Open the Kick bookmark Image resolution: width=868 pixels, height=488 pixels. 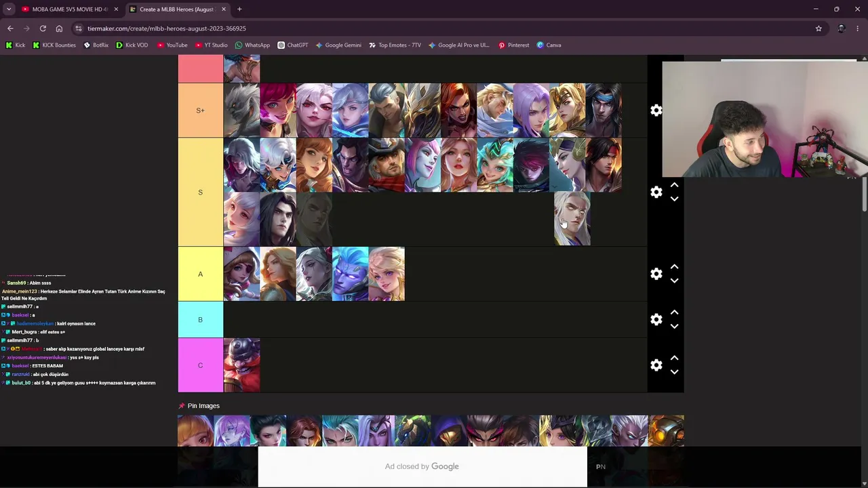point(16,45)
